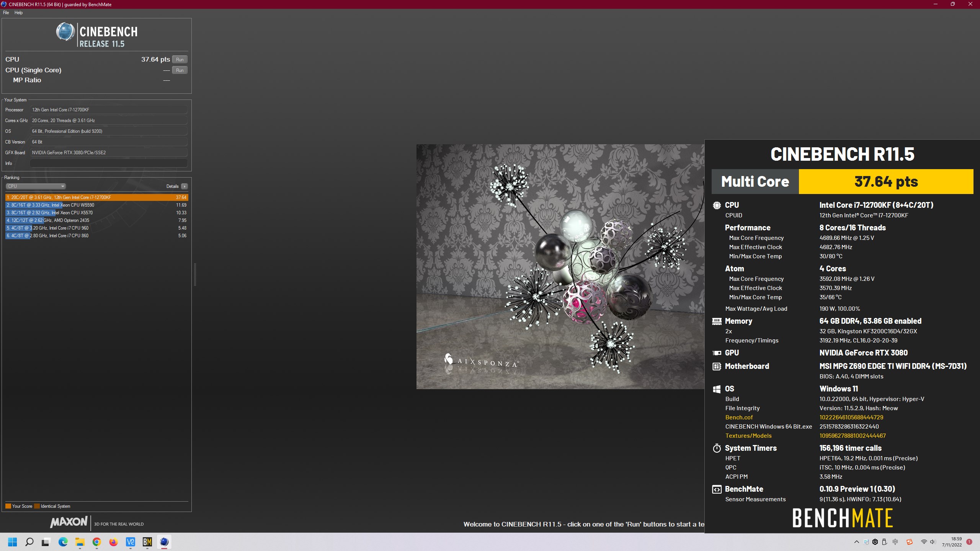Expand ranking Details arrow button
Image resolution: width=980 pixels, height=551 pixels.
tap(185, 186)
